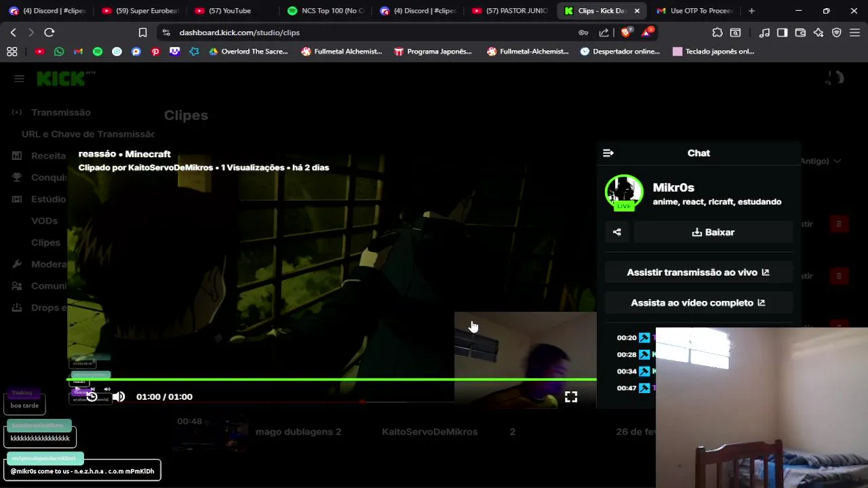868x488 pixels.
Task: Switch to the Use OTP To Proceed Gmail tab
Action: [x=694, y=11]
